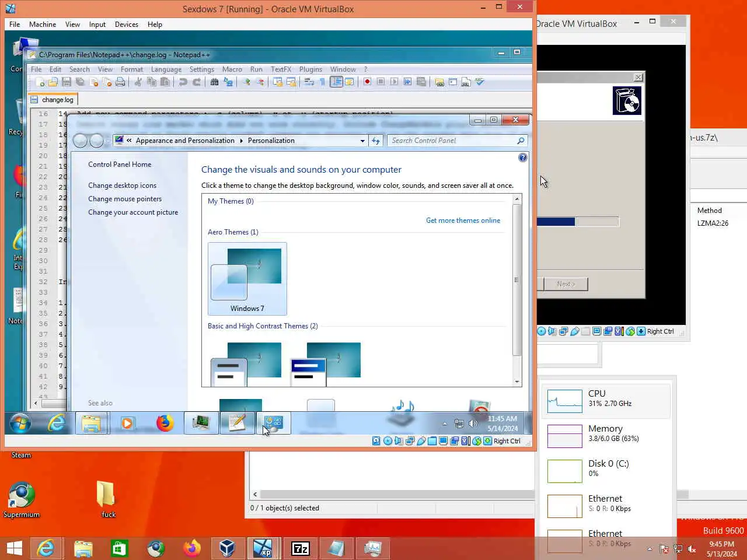Toggle the indent guide button in Notepad++

click(336, 82)
